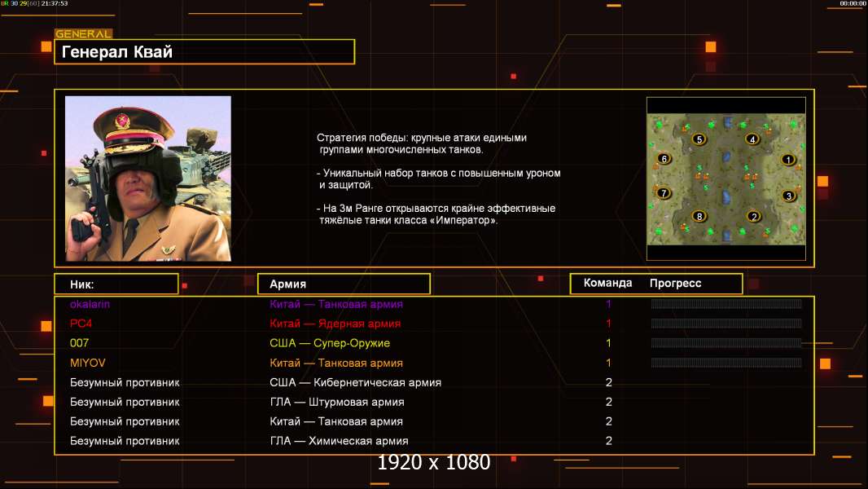Screen dimensions: 868x489
Task: Click PC4's loading progress bar
Action: coord(726,324)
